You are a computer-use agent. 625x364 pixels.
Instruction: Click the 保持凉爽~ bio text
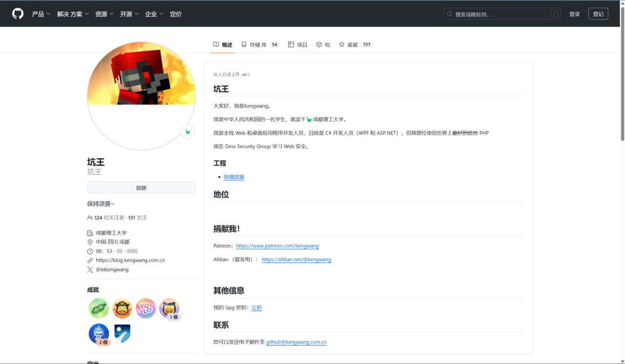pos(101,204)
